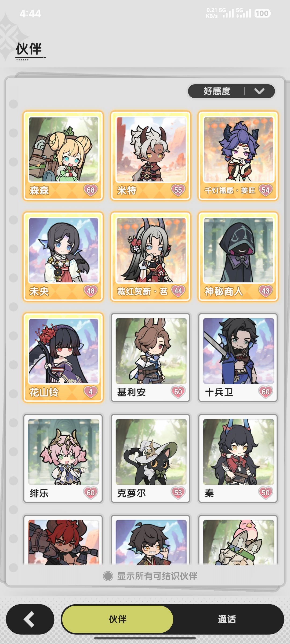Open the 绯乐 pink-haired character card
The image size is (290, 644).
click(x=63, y=458)
